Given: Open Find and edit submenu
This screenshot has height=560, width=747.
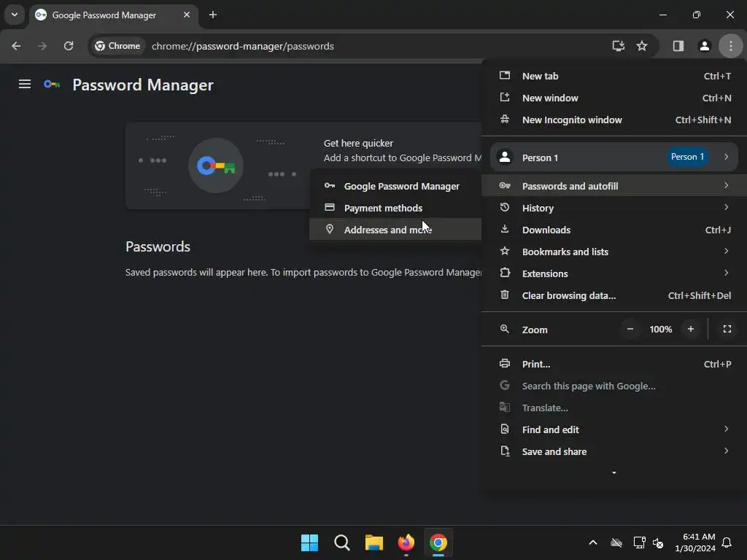Looking at the screenshot, I should click(x=614, y=430).
